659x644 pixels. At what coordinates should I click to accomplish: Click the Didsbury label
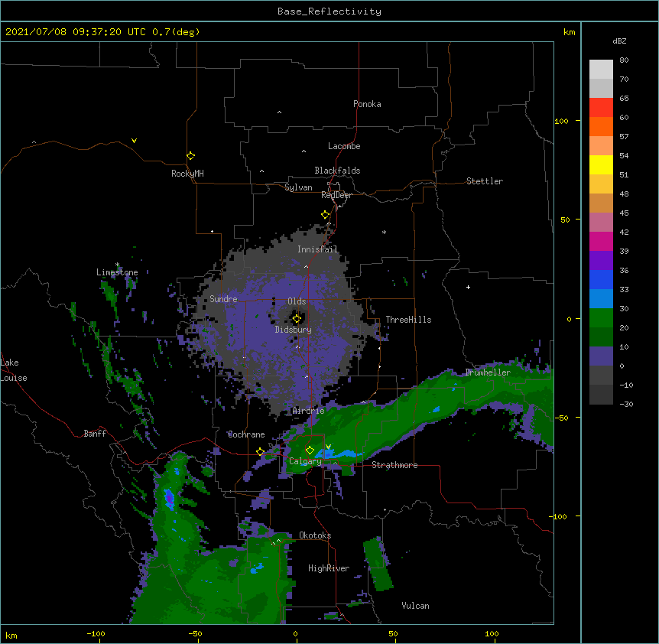coord(294,330)
